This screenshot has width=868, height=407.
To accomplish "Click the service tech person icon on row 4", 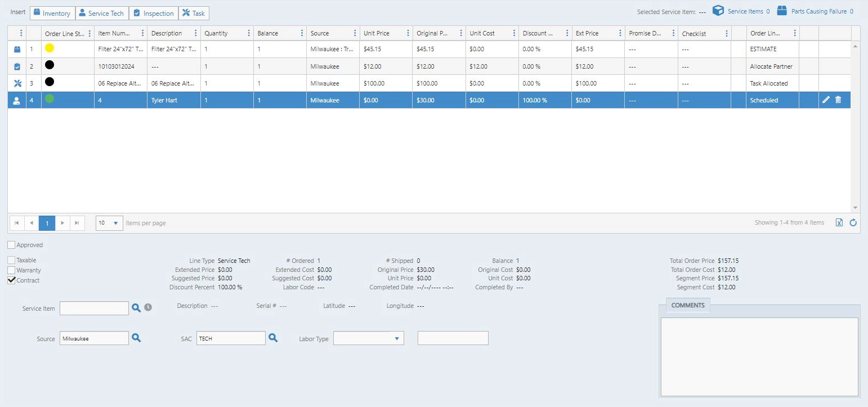I will point(17,100).
